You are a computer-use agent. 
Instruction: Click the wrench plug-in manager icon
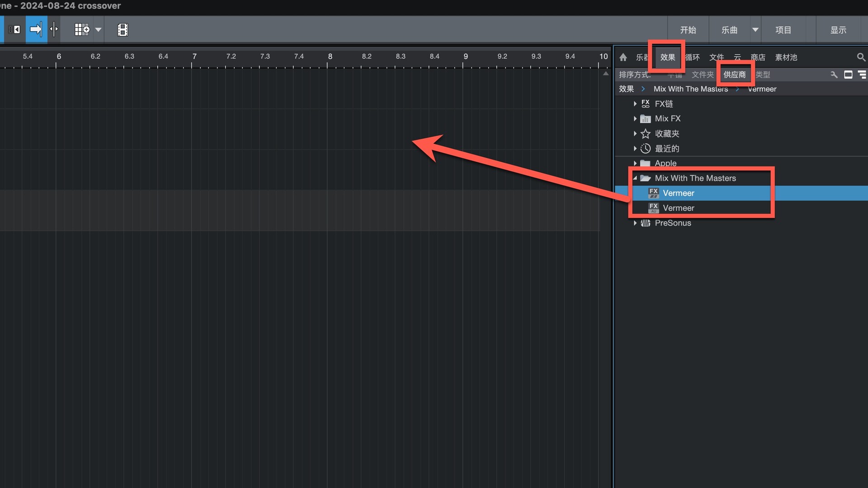[834, 75]
